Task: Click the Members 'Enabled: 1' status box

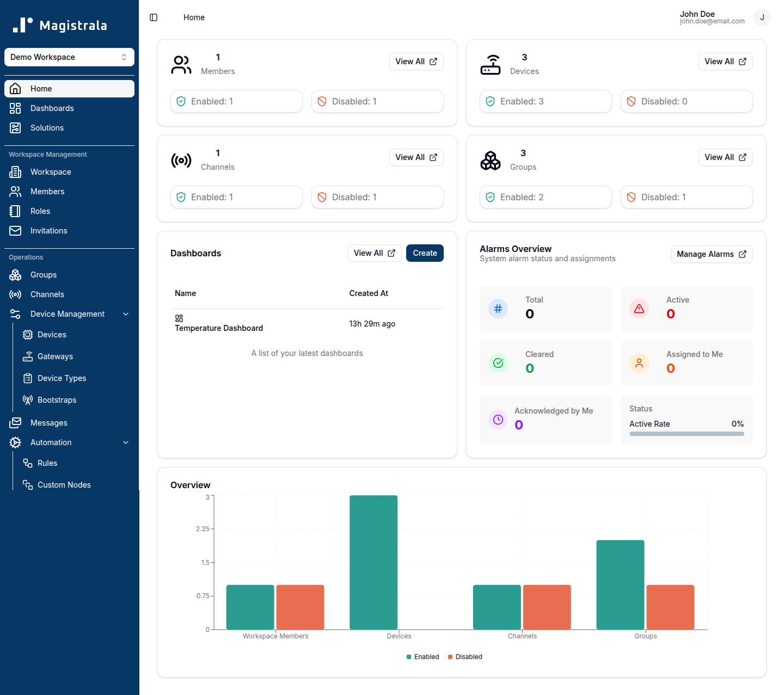Action: click(x=236, y=101)
